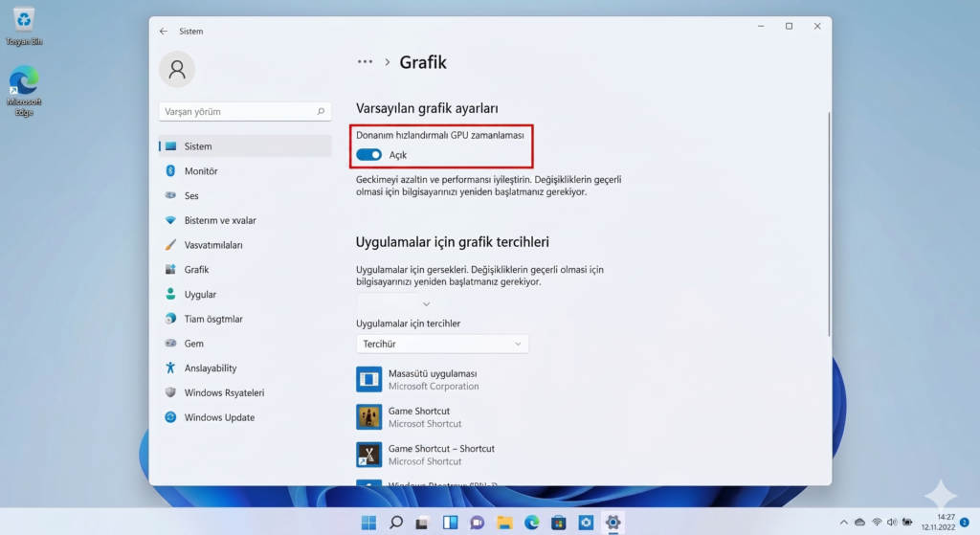Viewport: 980px width, 535px height.
Task: Click the Windows Update sidebar icon
Action: click(x=170, y=417)
